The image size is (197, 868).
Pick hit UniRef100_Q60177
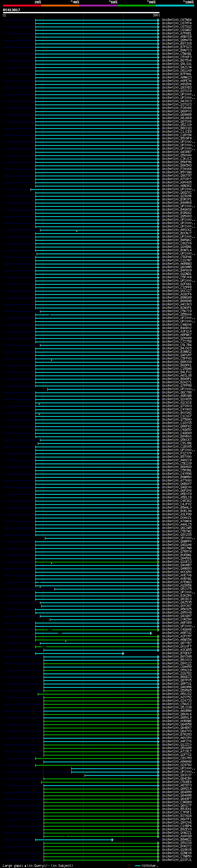click(177, 805)
